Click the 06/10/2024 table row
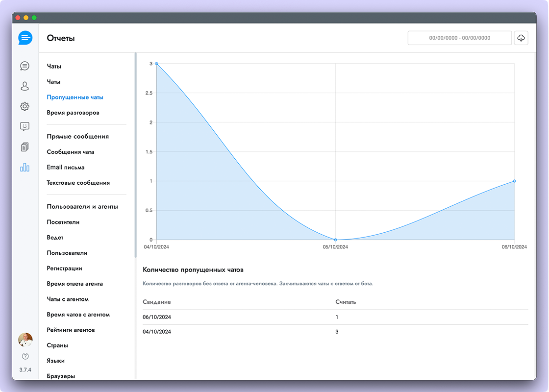The image size is (549, 392). [x=335, y=317]
